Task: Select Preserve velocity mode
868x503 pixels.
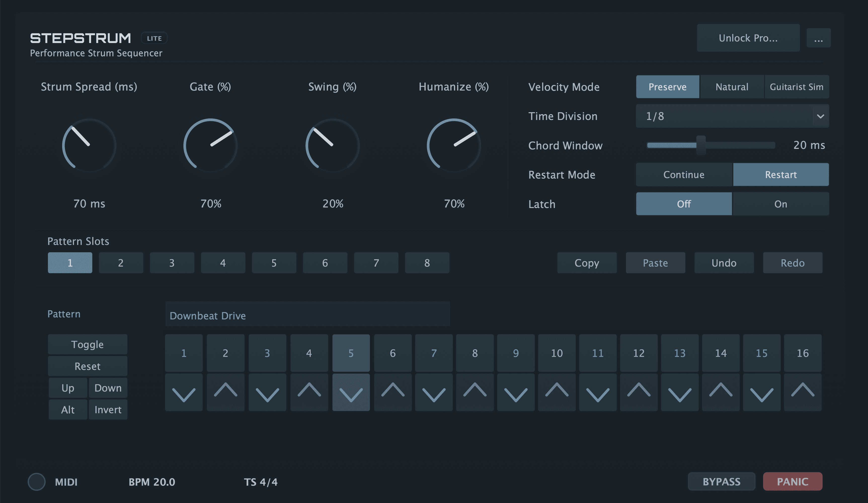Action: click(x=667, y=87)
